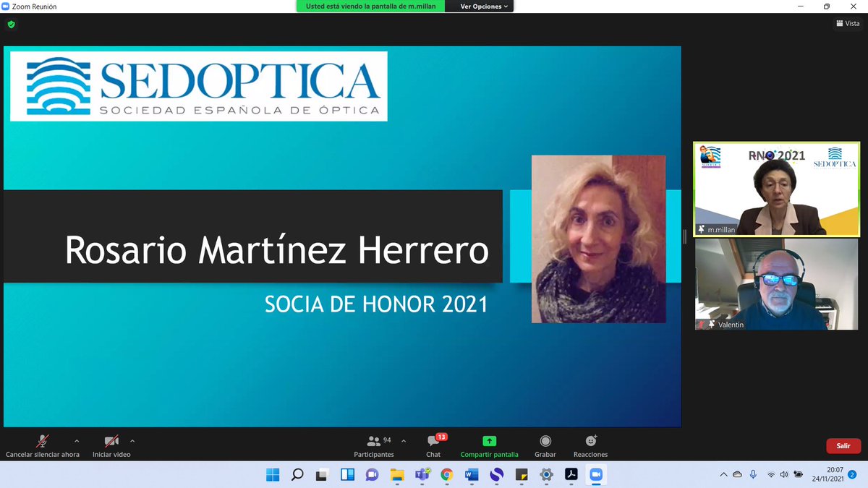868x488 pixels.
Task: Start recording with Grabar
Action: [x=545, y=446]
